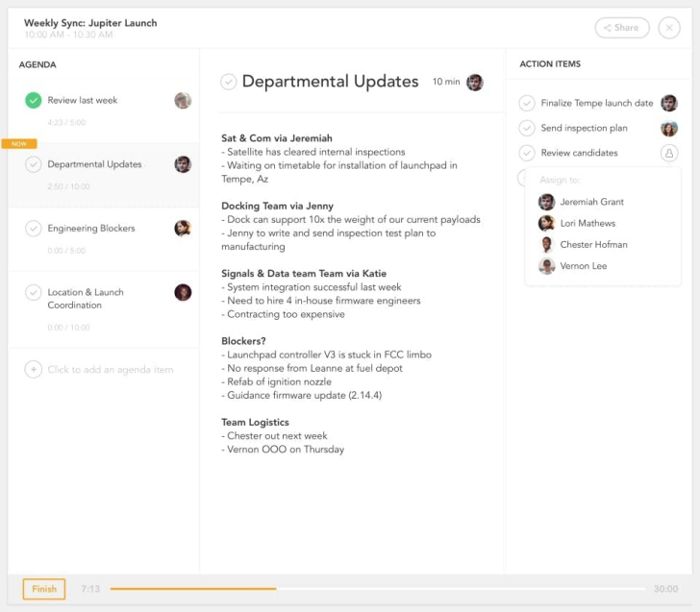Click the Engineering Blockers owner avatar
Image resolution: width=700 pixels, height=612 pixels.
tap(183, 229)
